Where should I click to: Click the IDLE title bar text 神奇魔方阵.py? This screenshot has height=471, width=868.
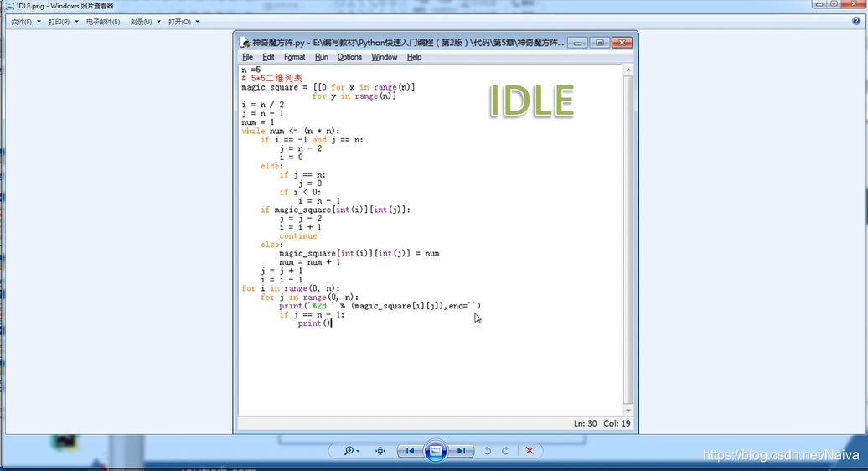pyautogui.click(x=278, y=43)
